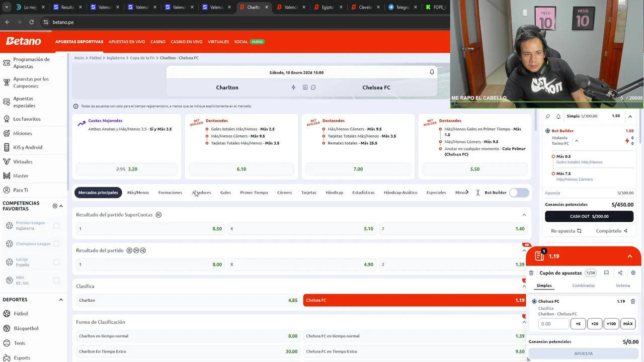Click the add button beside Competencias Favoritas
The width and height of the screenshot is (644, 362).
pos(55,206)
